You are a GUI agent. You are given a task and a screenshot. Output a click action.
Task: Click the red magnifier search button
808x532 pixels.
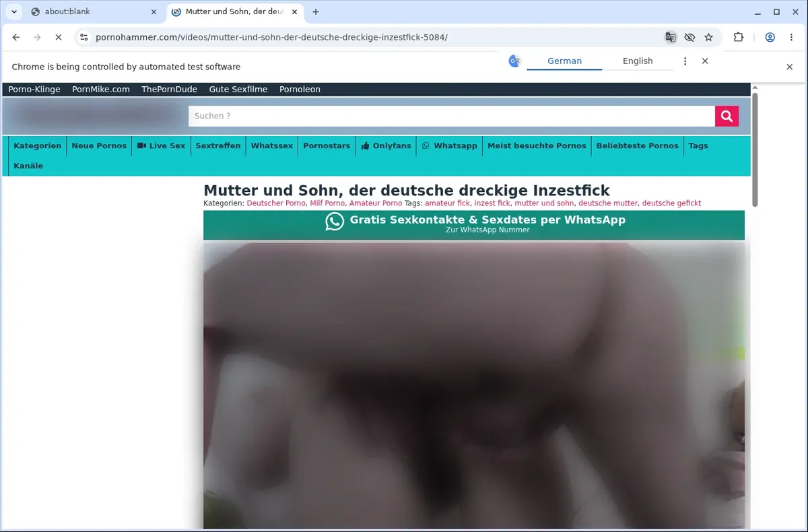(727, 116)
